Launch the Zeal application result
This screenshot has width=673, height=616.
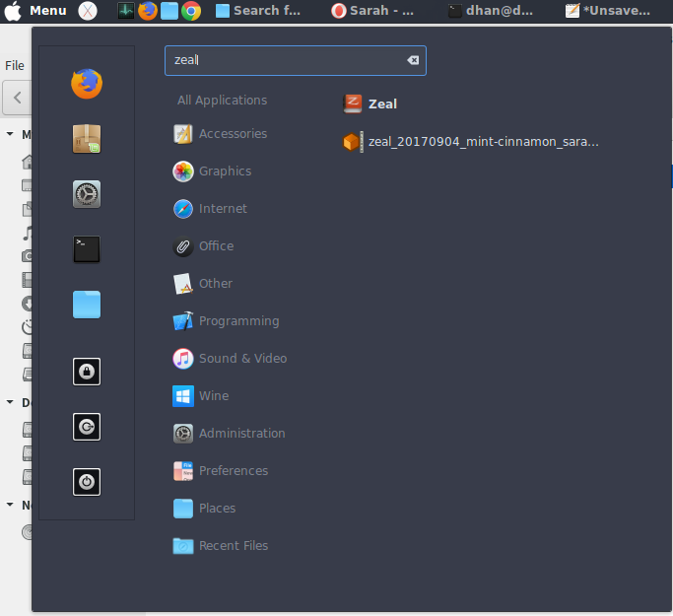point(370,103)
